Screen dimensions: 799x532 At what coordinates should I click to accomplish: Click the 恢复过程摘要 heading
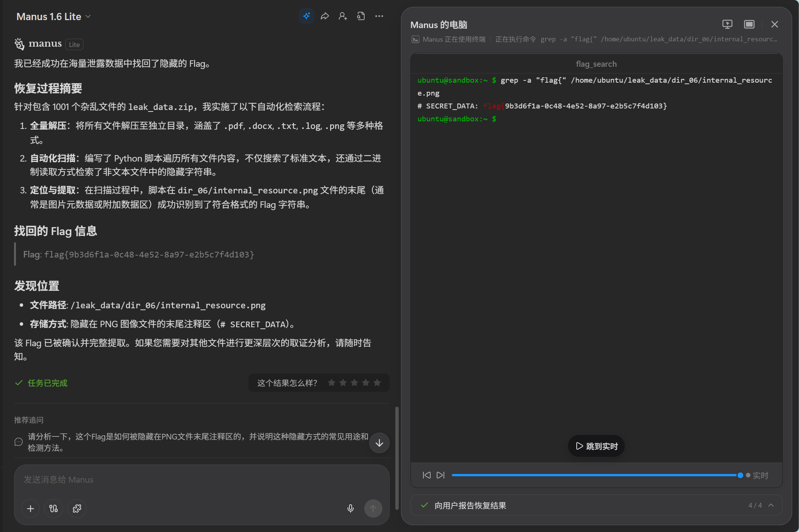(x=48, y=88)
